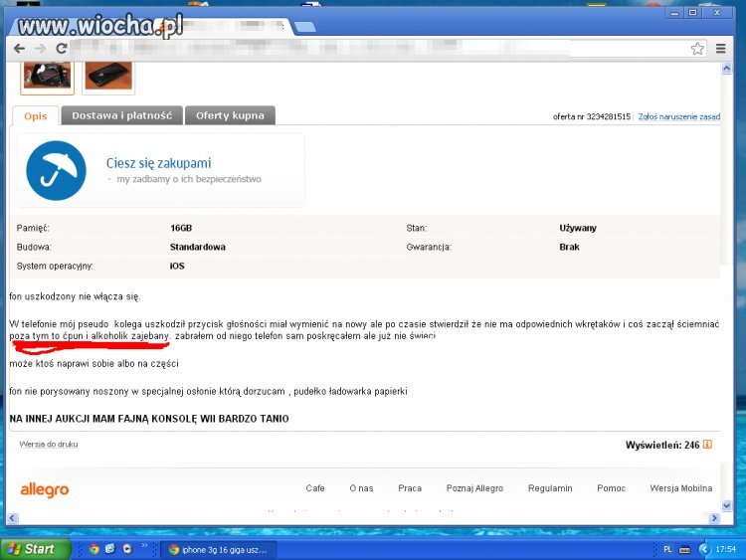This screenshot has width=746, height=560.
Task: Click the browser forward arrow
Action: [41, 49]
